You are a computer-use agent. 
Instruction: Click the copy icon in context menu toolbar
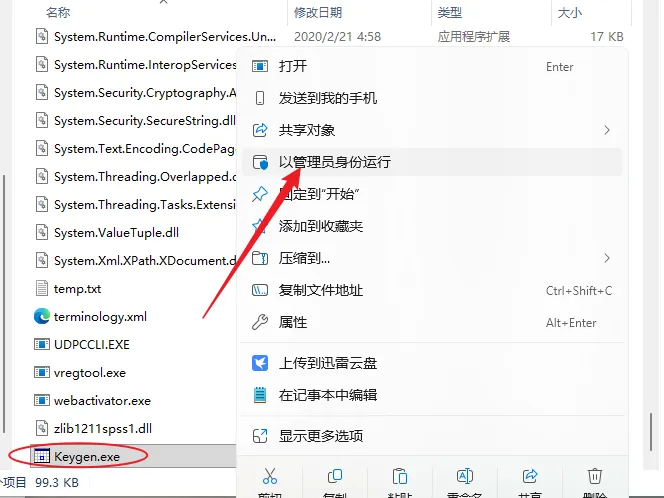(335, 476)
